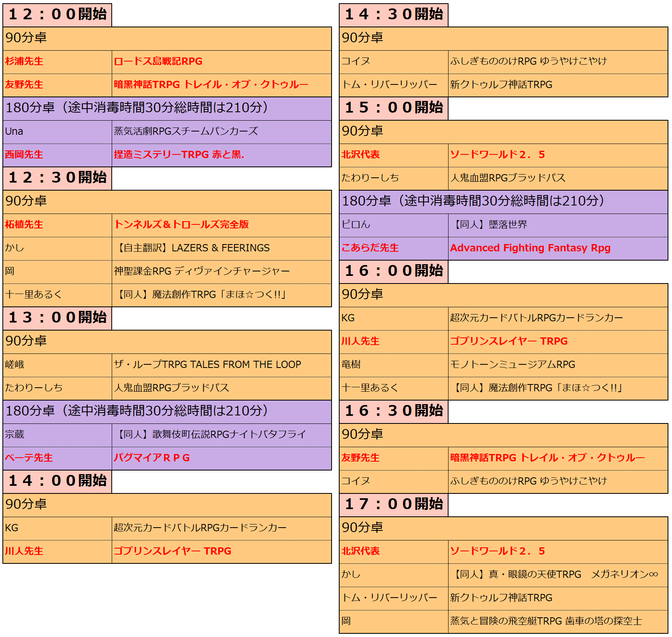
Task: Select ザ・ループTRPG TALES FROM THE LOOP
Action: pyautogui.click(x=207, y=364)
